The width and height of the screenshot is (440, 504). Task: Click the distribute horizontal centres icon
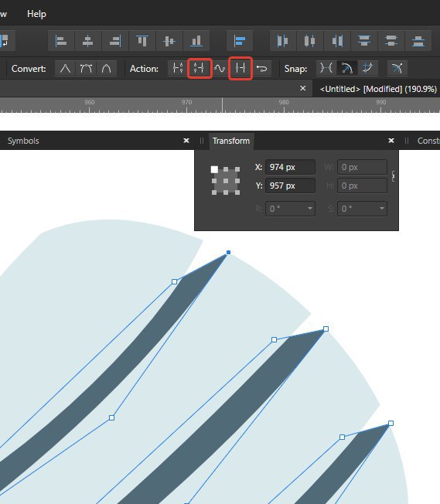(310, 41)
